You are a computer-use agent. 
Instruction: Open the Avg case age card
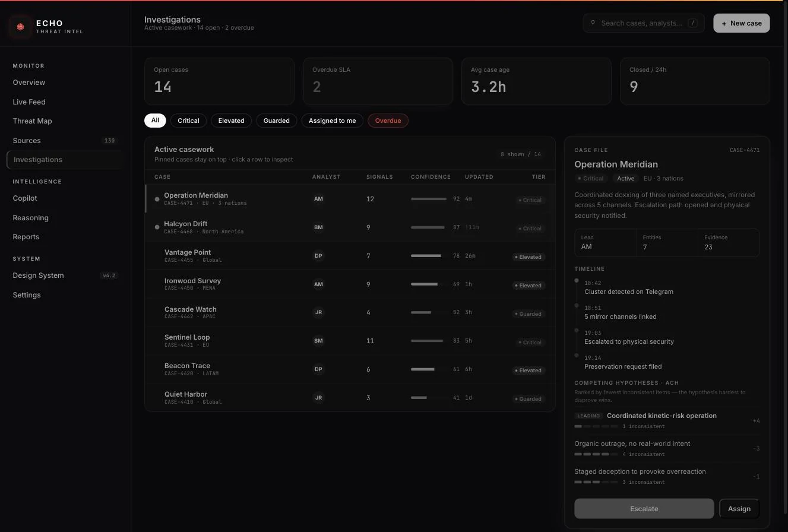point(536,81)
